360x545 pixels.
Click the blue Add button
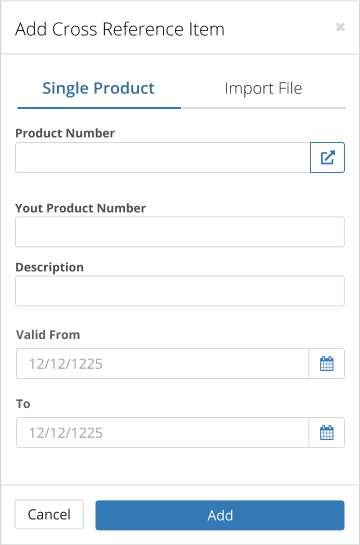[220, 515]
